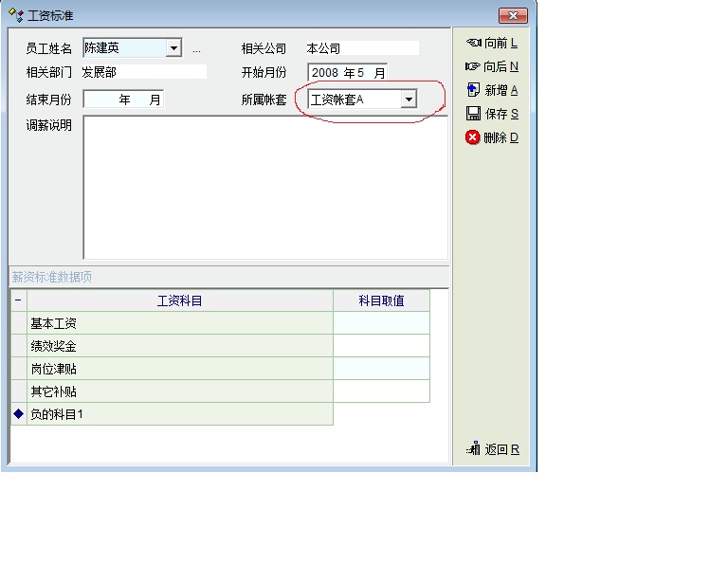Click the 科目取值 column header
This screenshot has height=582, width=728.
[x=381, y=300]
